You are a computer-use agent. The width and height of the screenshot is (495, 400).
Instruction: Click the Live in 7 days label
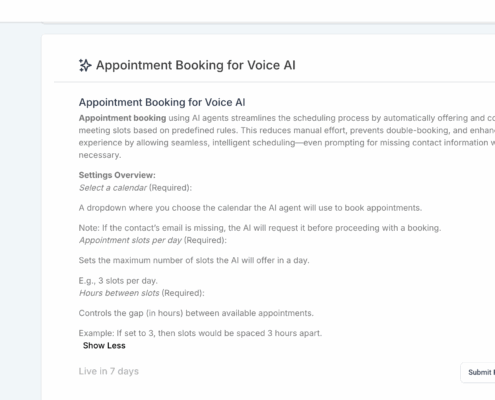click(x=109, y=371)
